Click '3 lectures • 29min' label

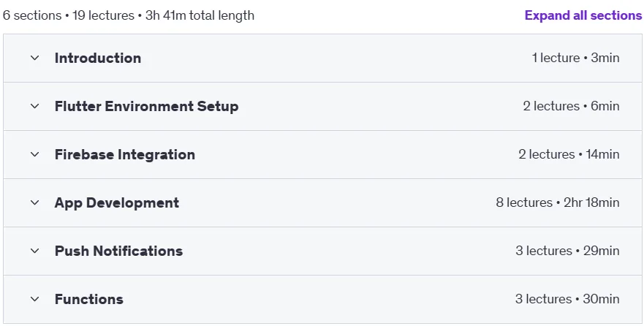[x=567, y=251]
